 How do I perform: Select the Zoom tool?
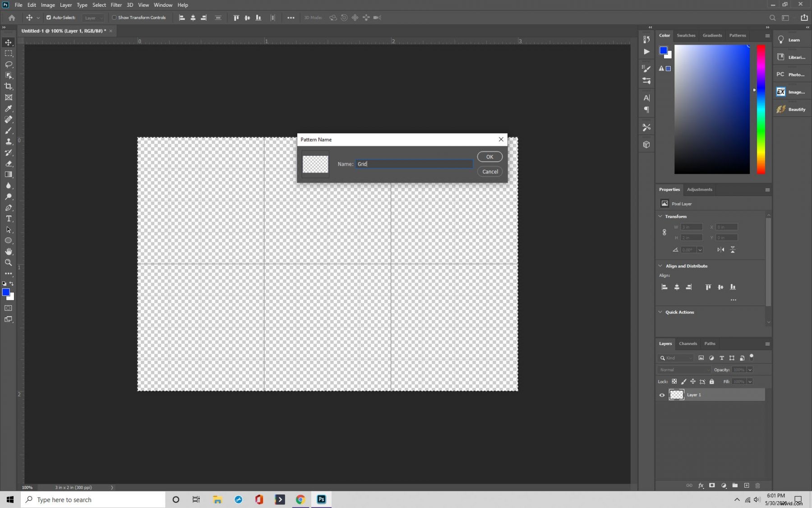coord(8,262)
